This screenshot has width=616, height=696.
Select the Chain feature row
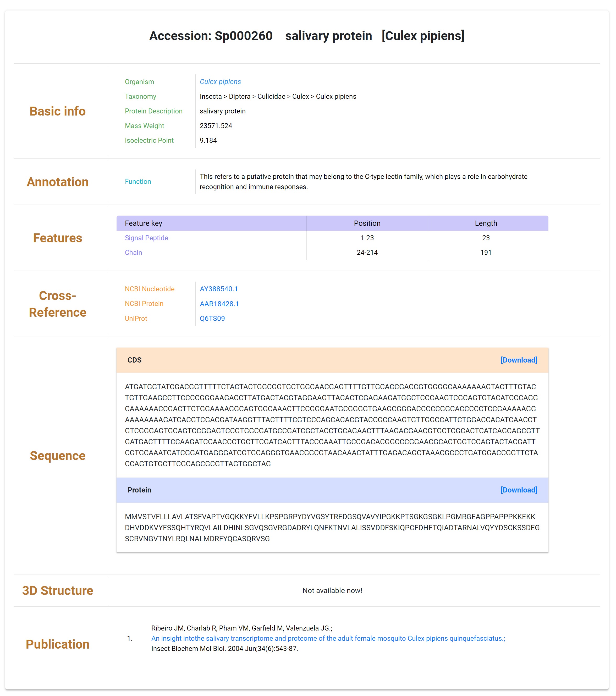(x=332, y=252)
